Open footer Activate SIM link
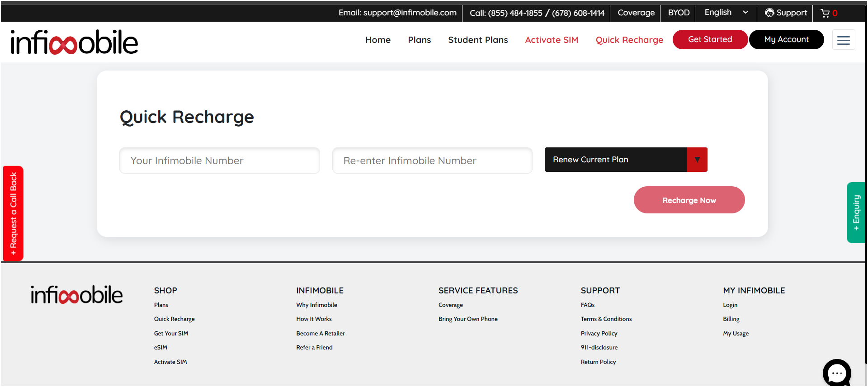The width and height of the screenshot is (868, 387). (x=170, y=362)
